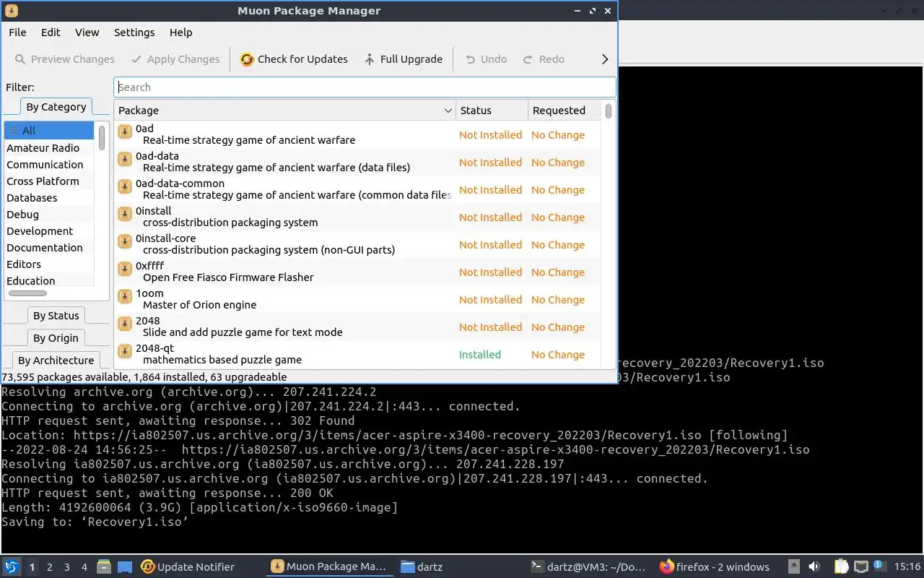This screenshot has height=578, width=924.
Task: Select the Documentation category
Action: [49, 248]
